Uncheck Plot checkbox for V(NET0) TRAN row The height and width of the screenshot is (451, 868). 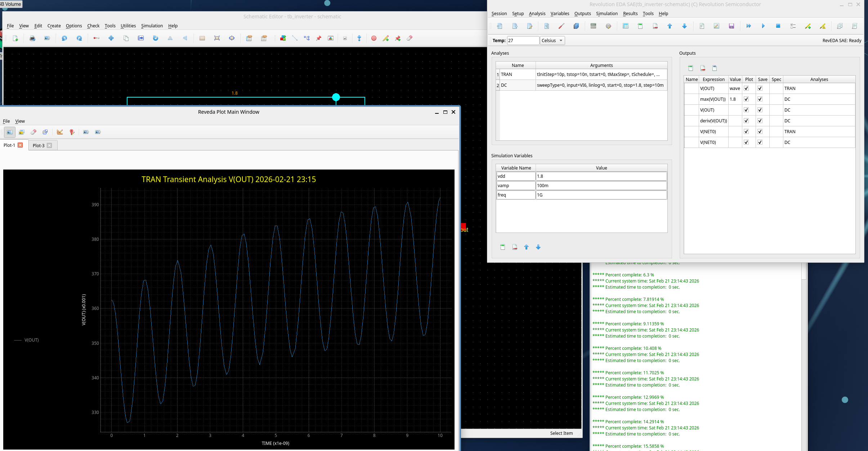[746, 131]
